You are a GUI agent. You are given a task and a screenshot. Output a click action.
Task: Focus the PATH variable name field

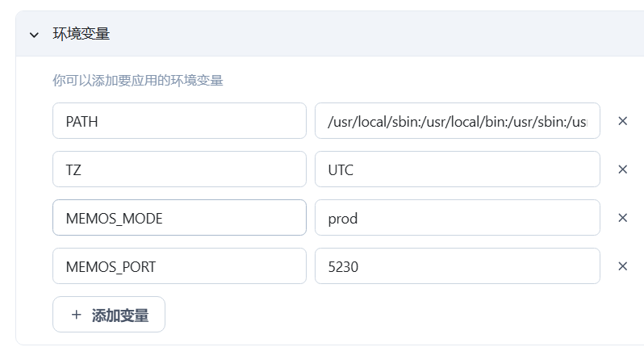pos(179,121)
